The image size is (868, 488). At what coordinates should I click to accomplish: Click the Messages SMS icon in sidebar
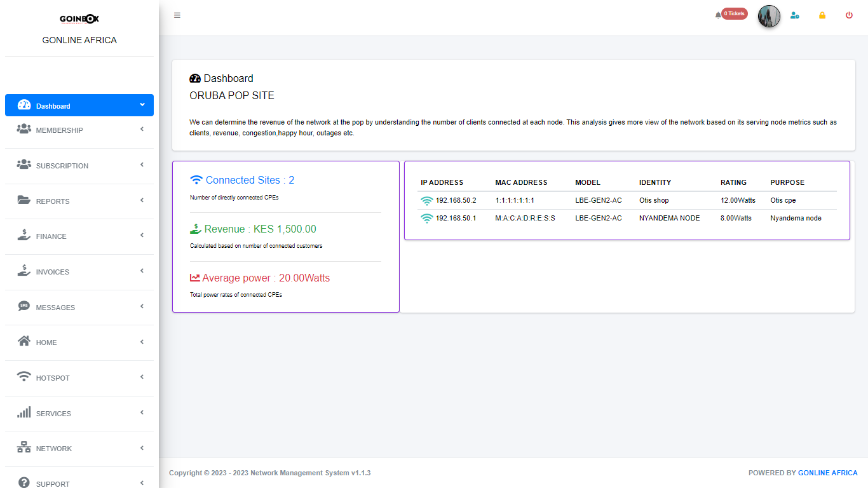(x=24, y=306)
